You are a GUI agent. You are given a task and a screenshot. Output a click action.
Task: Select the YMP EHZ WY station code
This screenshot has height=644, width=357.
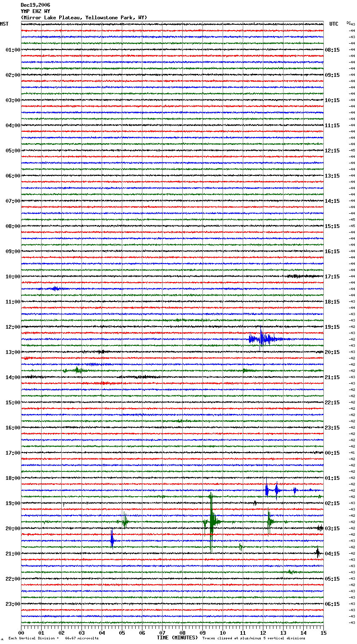coord(35,11)
